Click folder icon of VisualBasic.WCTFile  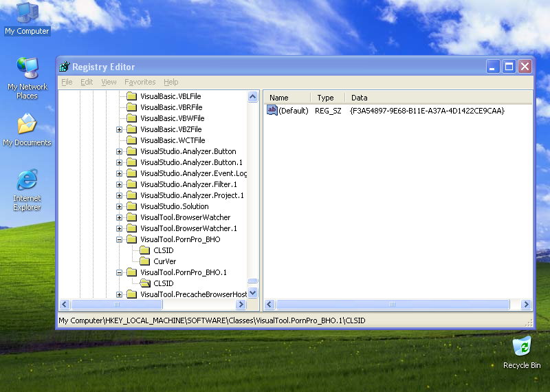click(131, 140)
